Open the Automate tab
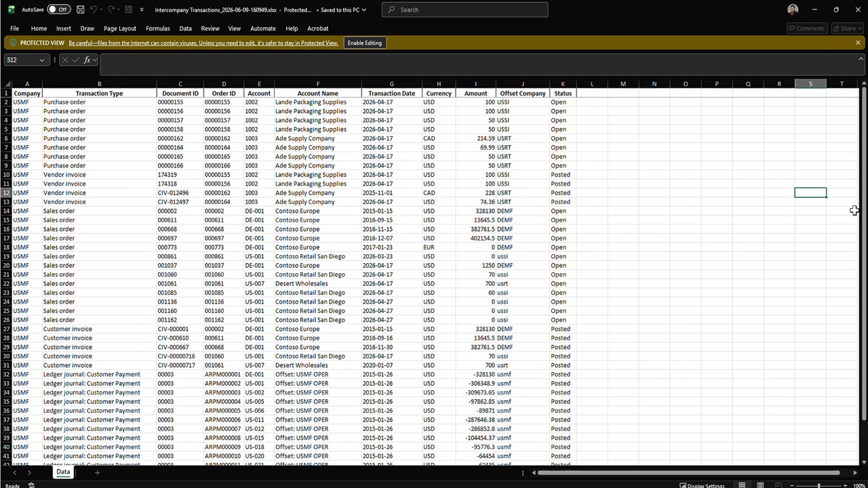The image size is (868, 488). coord(263,28)
